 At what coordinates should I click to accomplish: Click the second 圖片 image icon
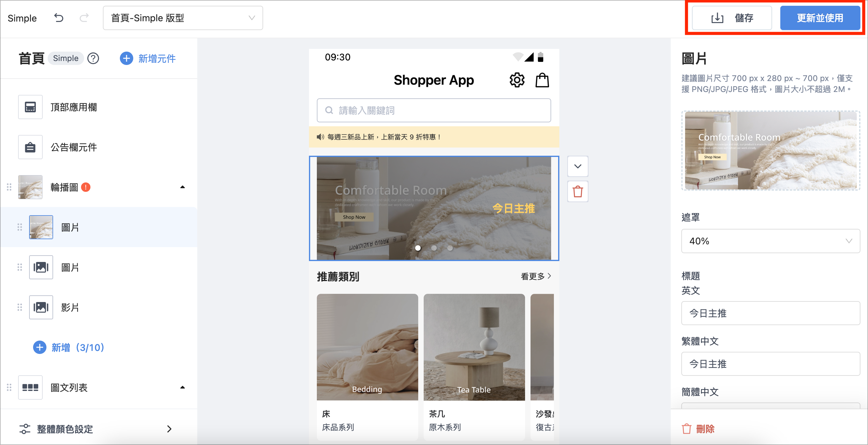point(41,267)
